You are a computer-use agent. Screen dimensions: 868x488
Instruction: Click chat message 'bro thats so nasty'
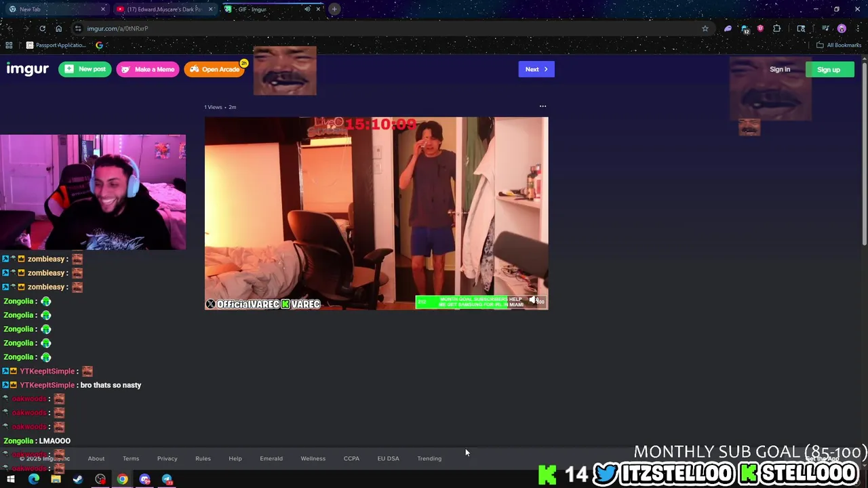coord(111,385)
